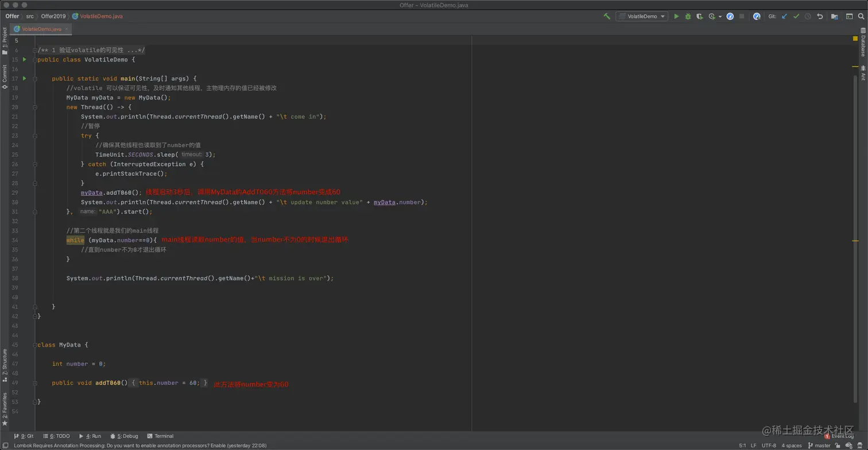The image size is (868, 450).
Task: Click the while keyword on line 34
Action: 75,240
